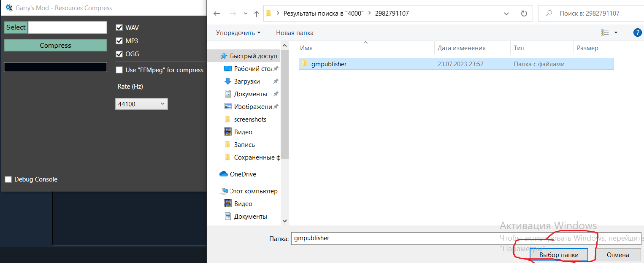Click the Documents icon under Quick access
The image size is (644, 263).
pos(228,94)
